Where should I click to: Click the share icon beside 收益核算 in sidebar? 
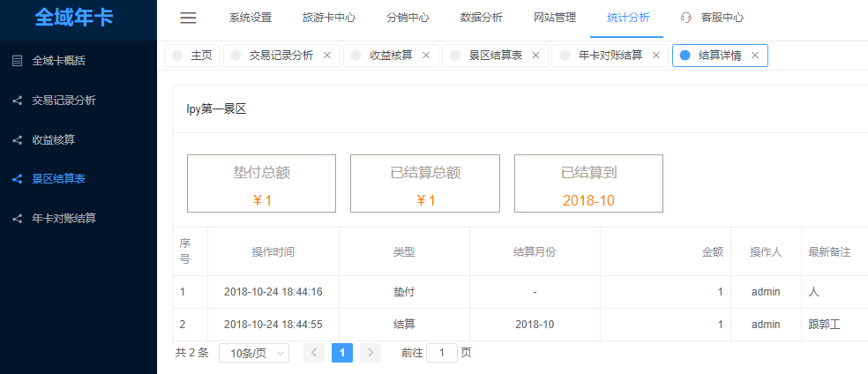click(17, 139)
